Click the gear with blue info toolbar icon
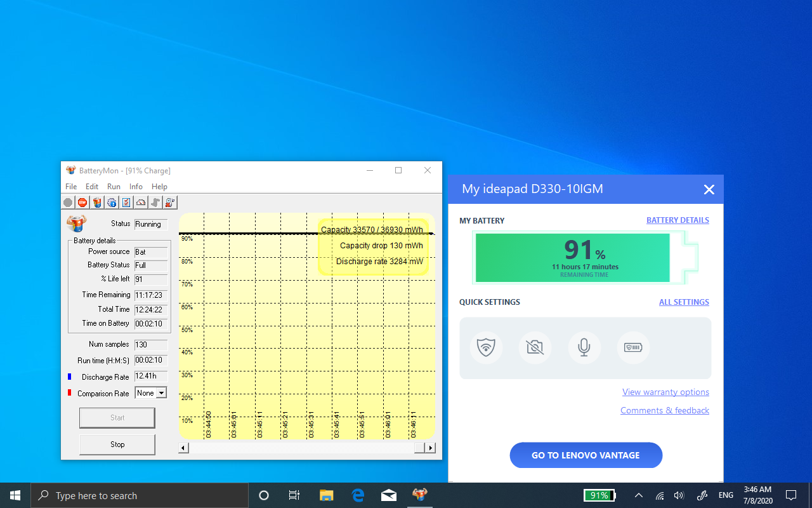812x508 pixels. [112, 203]
